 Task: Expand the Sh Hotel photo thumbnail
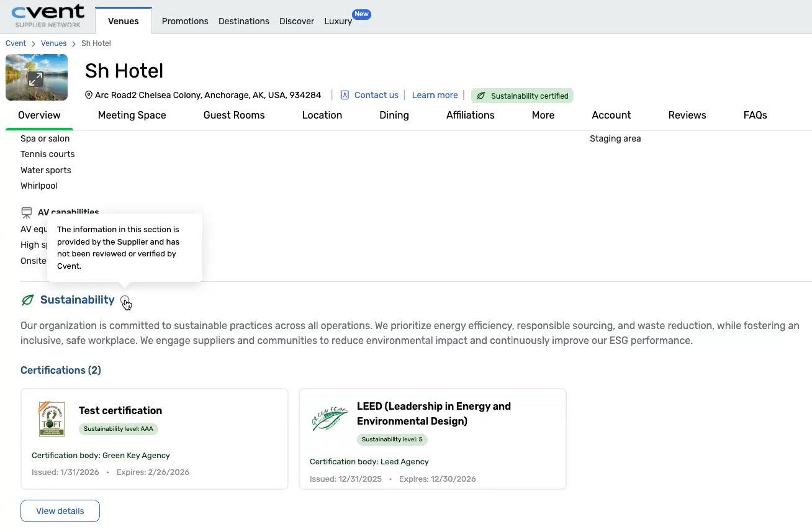pyautogui.click(x=36, y=78)
